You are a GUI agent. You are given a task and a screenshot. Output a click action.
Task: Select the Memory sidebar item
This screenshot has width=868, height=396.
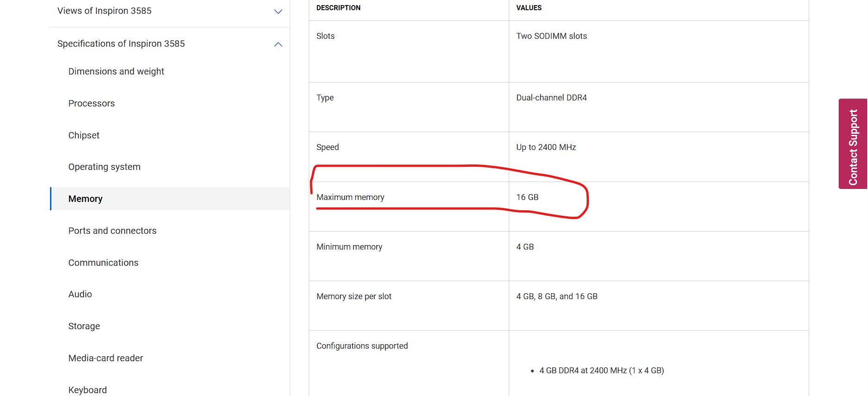pyautogui.click(x=170, y=199)
